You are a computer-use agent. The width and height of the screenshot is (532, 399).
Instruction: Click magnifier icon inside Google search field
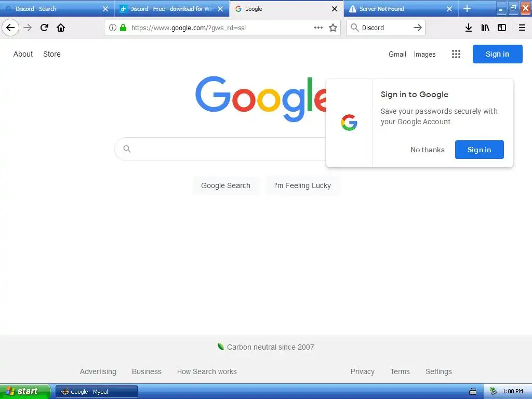[x=127, y=149]
